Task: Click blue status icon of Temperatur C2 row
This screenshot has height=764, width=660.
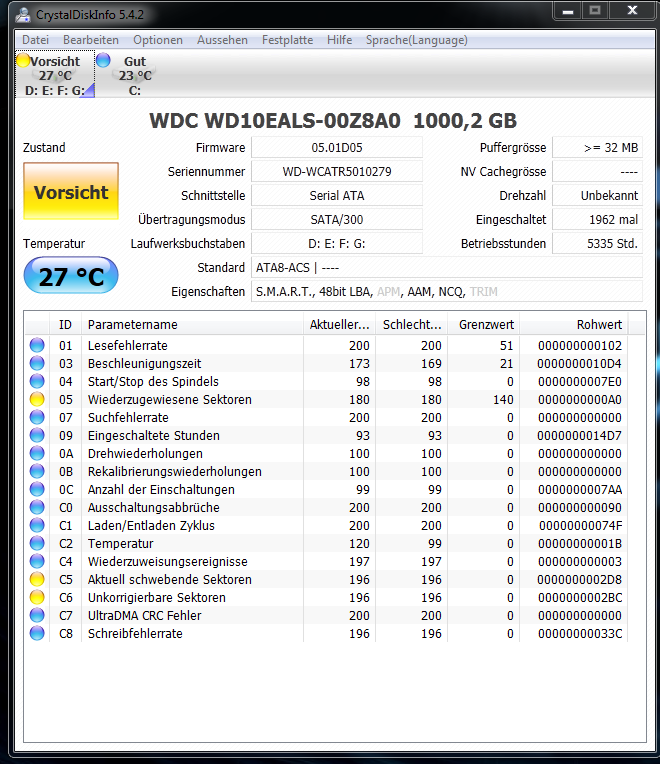Action: pos(37,543)
